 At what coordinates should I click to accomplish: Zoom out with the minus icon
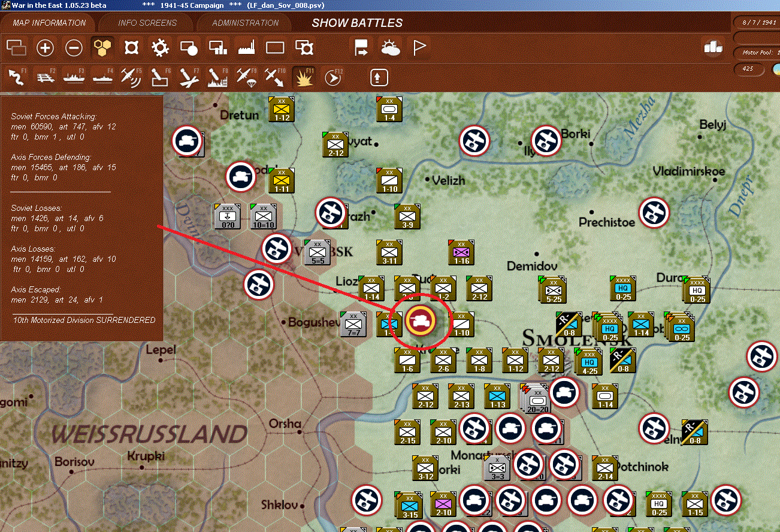(x=74, y=47)
